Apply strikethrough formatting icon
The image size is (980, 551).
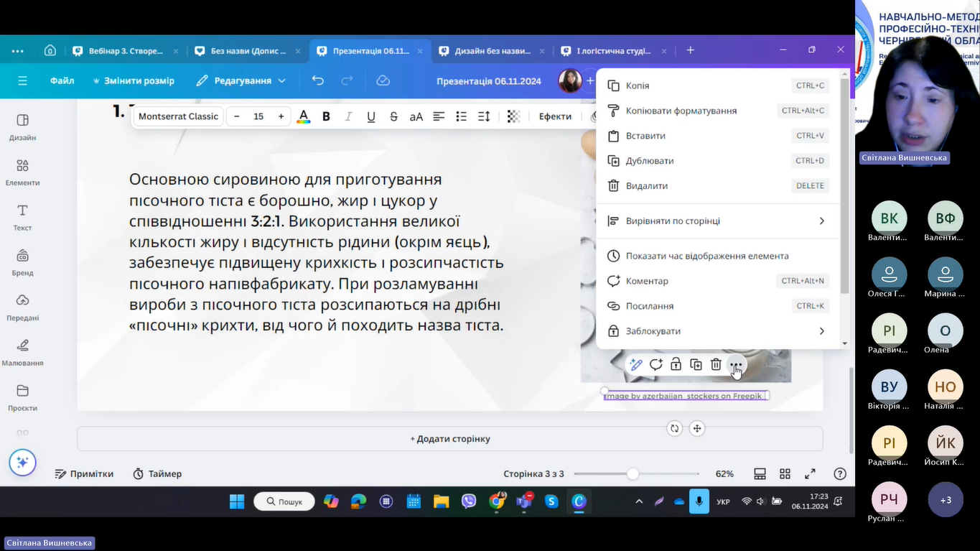[393, 116]
